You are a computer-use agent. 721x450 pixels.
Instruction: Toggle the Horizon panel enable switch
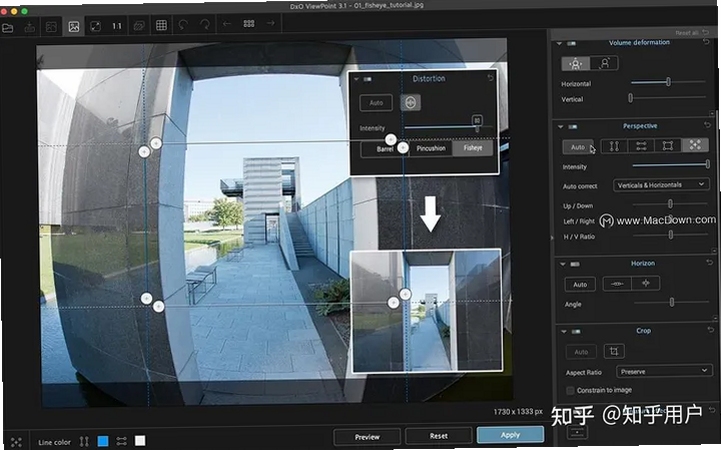click(x=575, y=264)
